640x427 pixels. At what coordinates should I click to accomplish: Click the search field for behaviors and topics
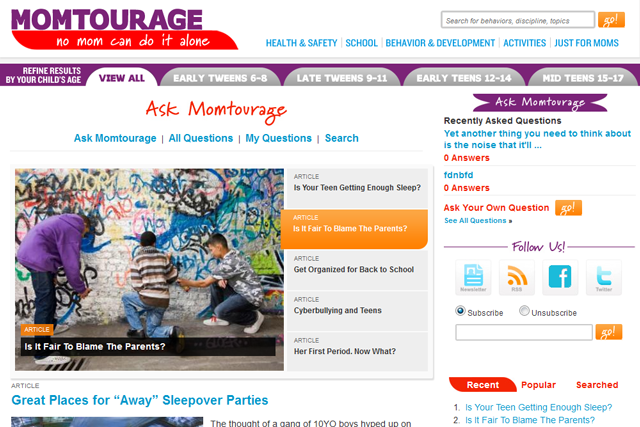518,20
